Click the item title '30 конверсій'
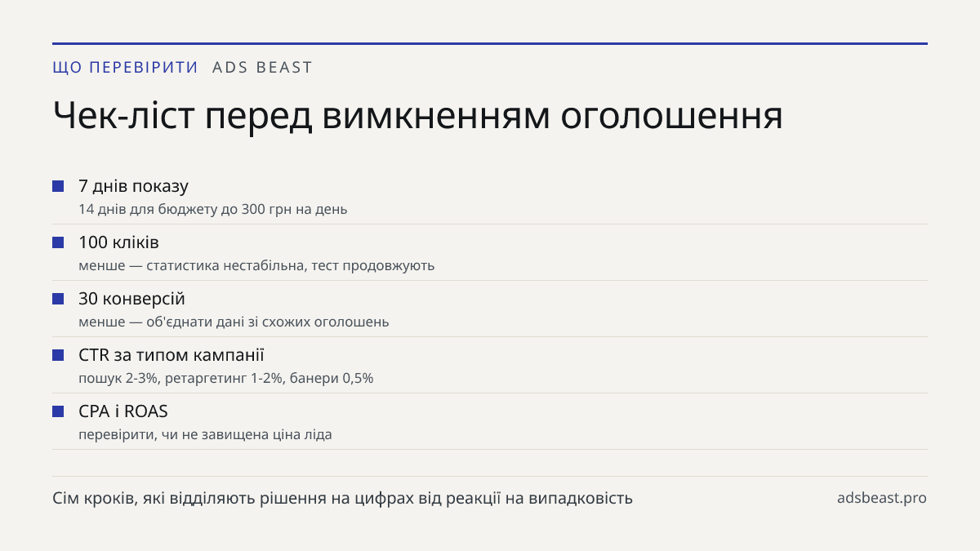The width and height of the screenshot is (980, 551). [x=131, y=299]
